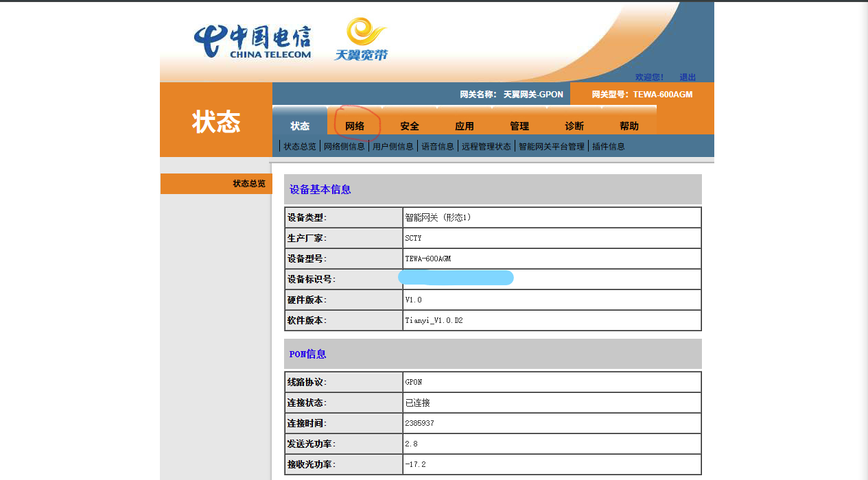Image resolution: width=868 pixels, height=480 pixels.
Task: Click the 天翼宽带 broadband logo
Action: tap(362, 39)
